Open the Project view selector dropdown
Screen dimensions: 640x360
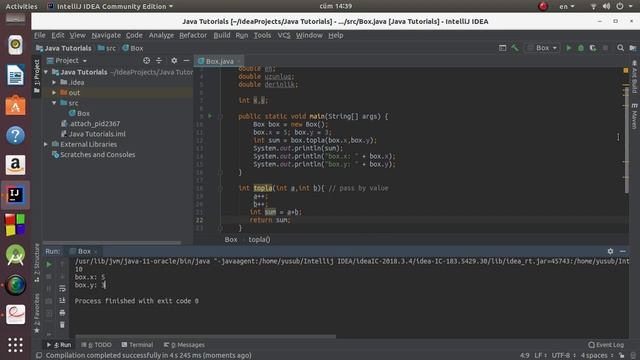(x=67, y=60)
